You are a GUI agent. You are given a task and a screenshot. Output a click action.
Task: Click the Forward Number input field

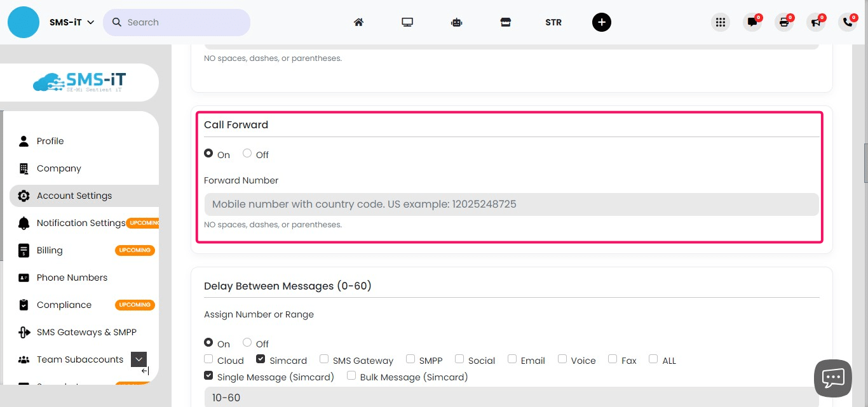pyautogui.click(x=510, y=204)
